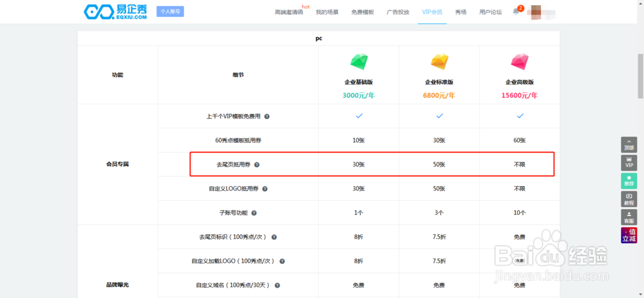Click the pink 企业高级版 diamond icon
Screen dimensions: 644x298
[x=520, y=61]
